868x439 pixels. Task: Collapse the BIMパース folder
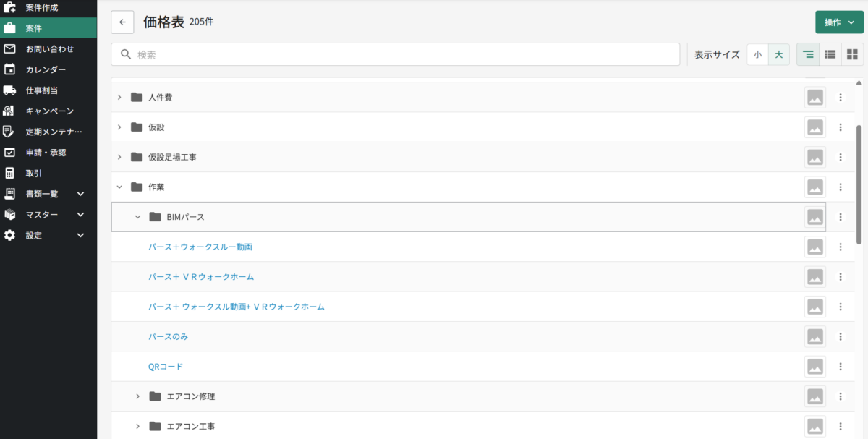coord(137,217)
